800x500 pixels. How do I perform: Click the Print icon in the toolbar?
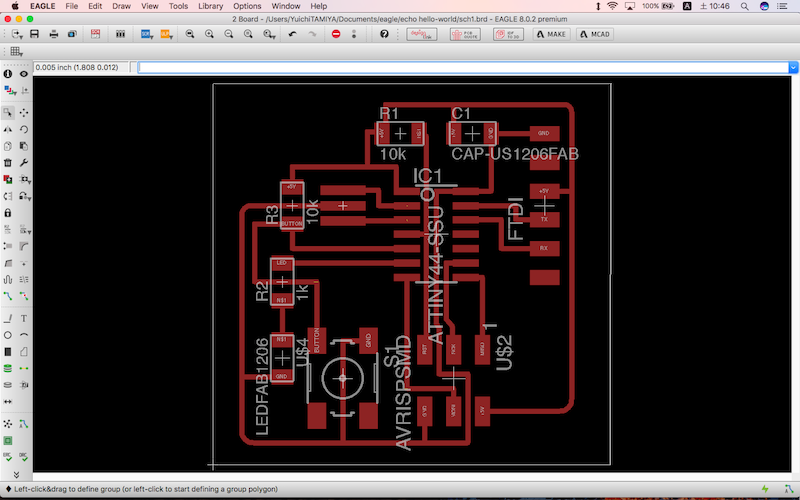tap(54, 34)
